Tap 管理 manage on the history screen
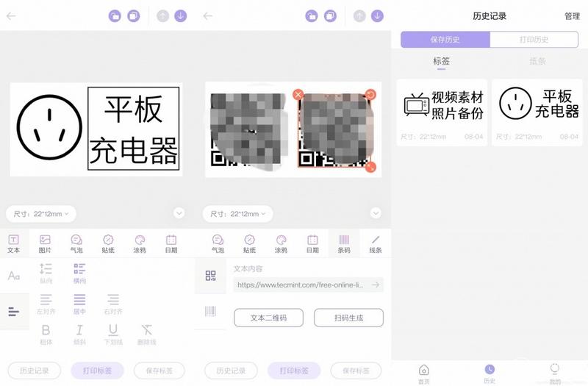The image size is (588, 386). [x=572, y=16]
